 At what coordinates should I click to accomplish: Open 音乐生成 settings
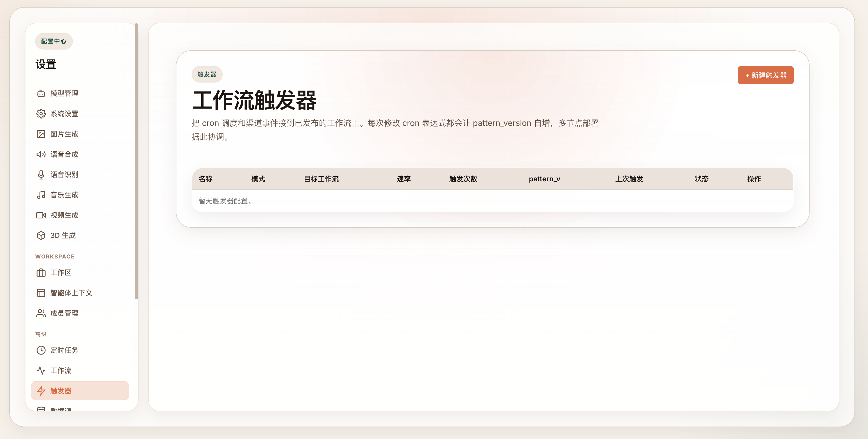80,195
